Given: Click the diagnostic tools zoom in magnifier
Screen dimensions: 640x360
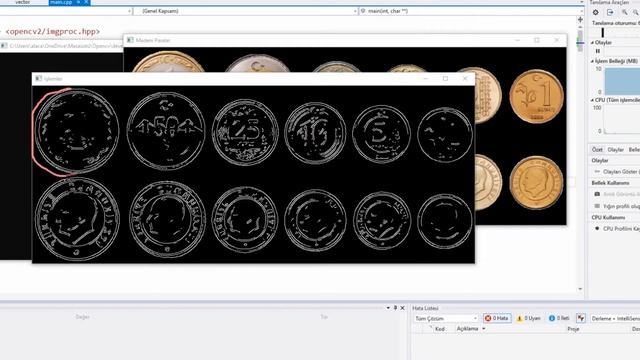Looking at the screenshot, I should (x=624, y=13).
